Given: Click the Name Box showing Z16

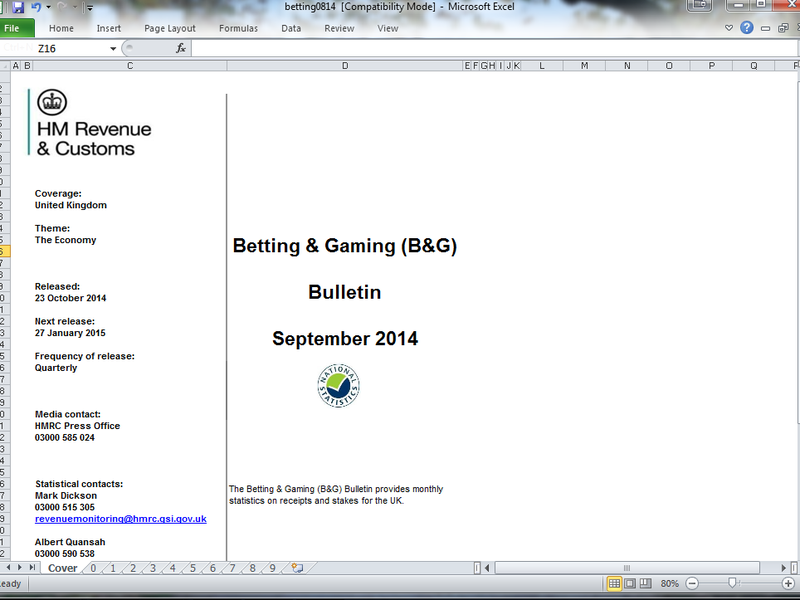Looking at the screenshot, I should point(71,48).
